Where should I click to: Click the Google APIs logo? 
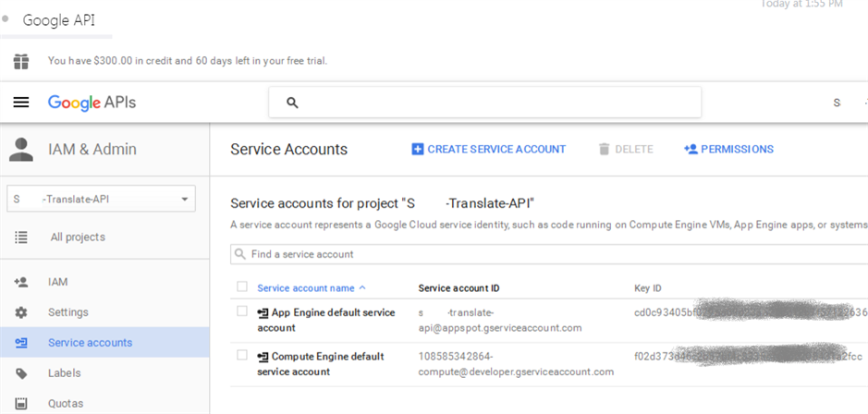[x=92, y=103]
